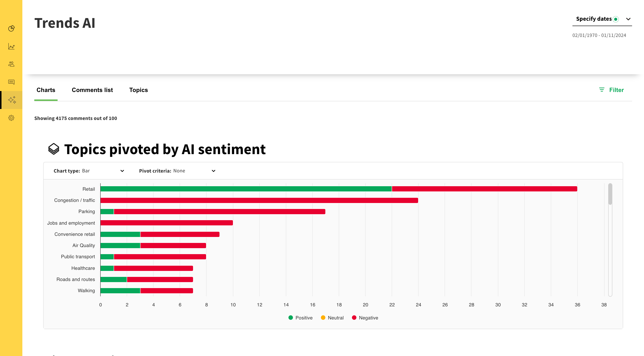
Task: Switch to the Comments list tab
Action: 92,90
